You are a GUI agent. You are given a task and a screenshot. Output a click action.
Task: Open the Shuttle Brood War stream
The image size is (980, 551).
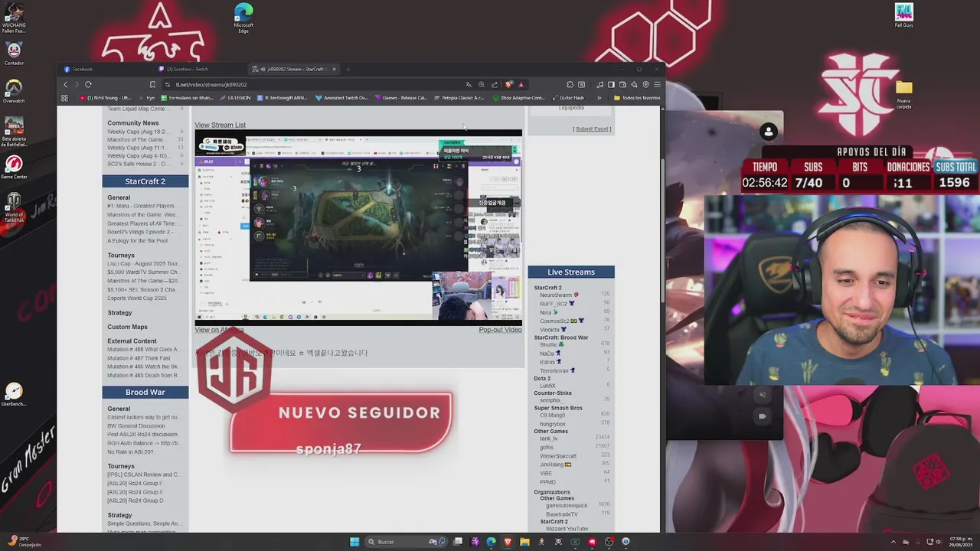pos(548,344)
